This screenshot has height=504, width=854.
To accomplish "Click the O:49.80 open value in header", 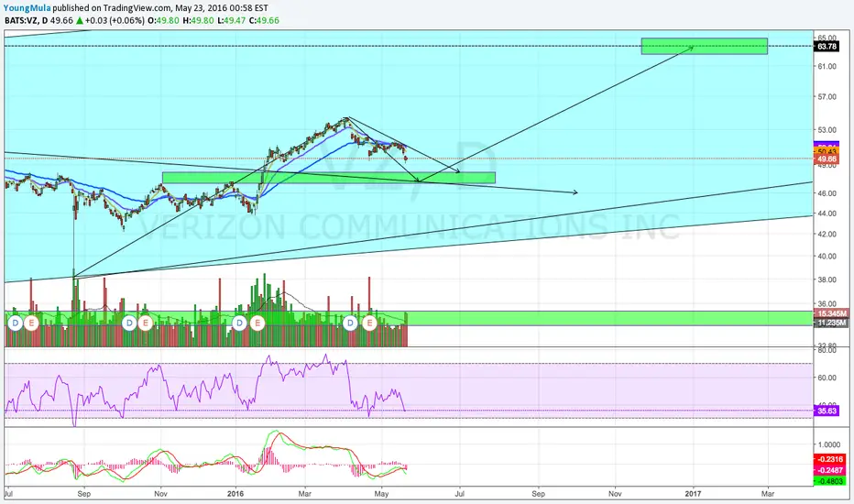I will click(x=163, y=21).
